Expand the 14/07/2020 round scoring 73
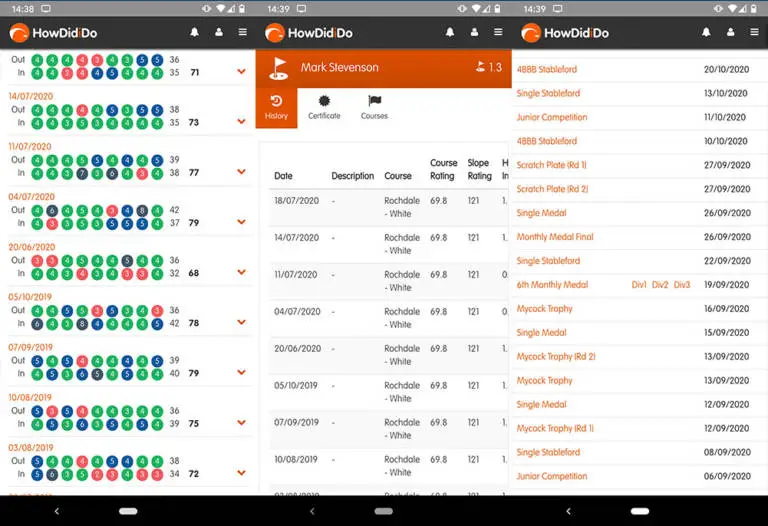 pos(241,121)
